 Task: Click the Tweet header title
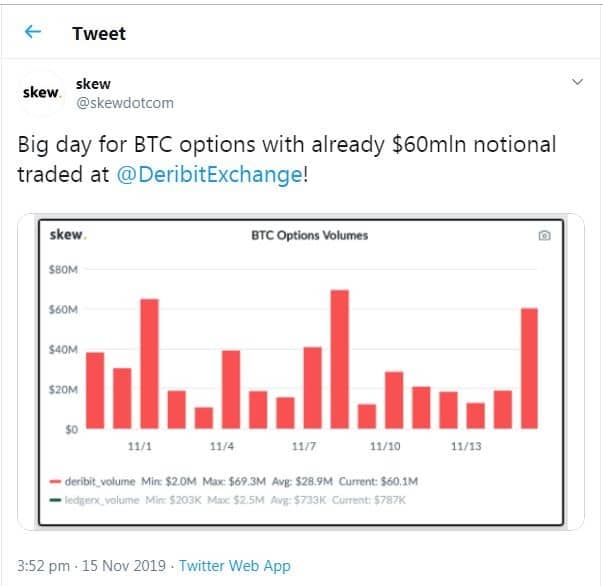[x=99, y=34]
